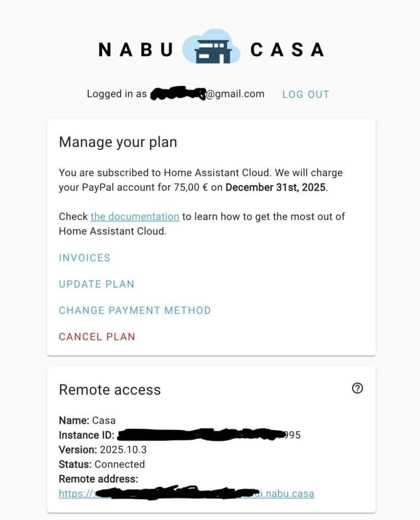
Task: Click the 'Manage your plan' heading
Action: 118,142
